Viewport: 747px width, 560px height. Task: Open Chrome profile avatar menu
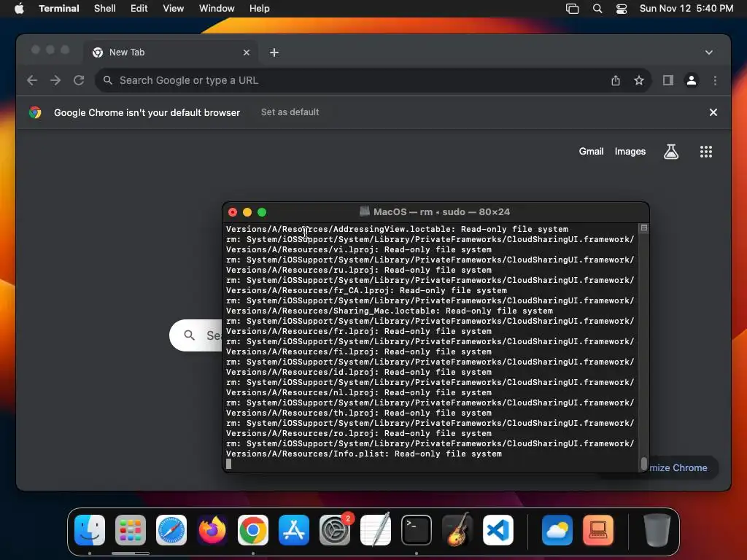click(x=692, y=80)
